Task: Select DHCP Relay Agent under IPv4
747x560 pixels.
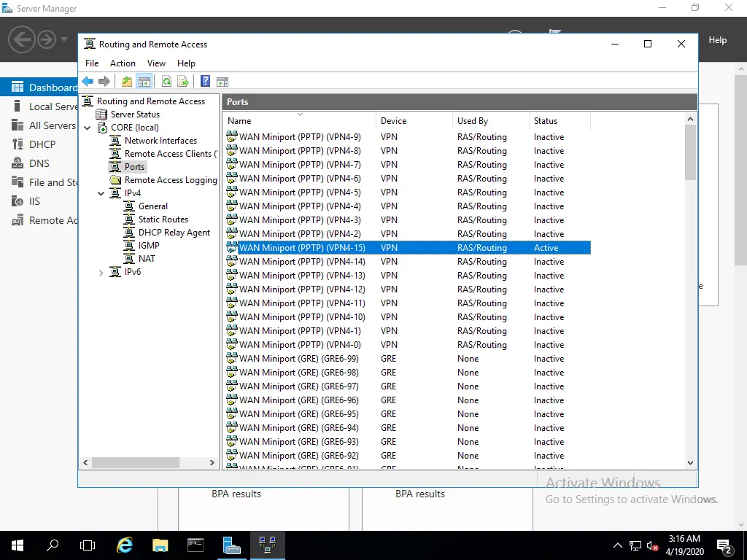Action: (174, 233)
